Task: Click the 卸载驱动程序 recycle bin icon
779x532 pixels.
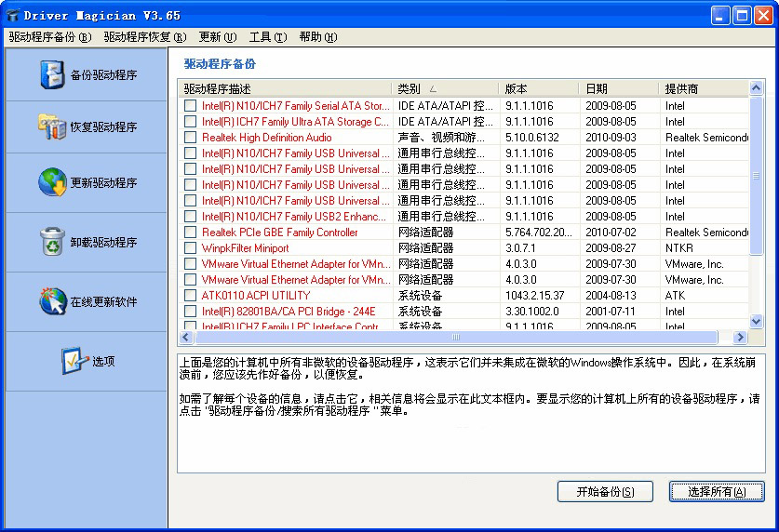Action: [52, 242]
